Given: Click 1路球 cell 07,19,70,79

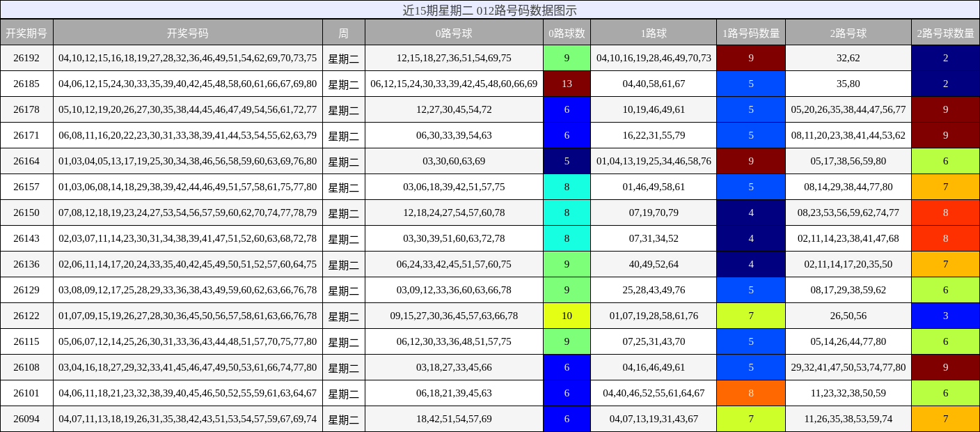Looking at the screenshot, I should 654,213.
